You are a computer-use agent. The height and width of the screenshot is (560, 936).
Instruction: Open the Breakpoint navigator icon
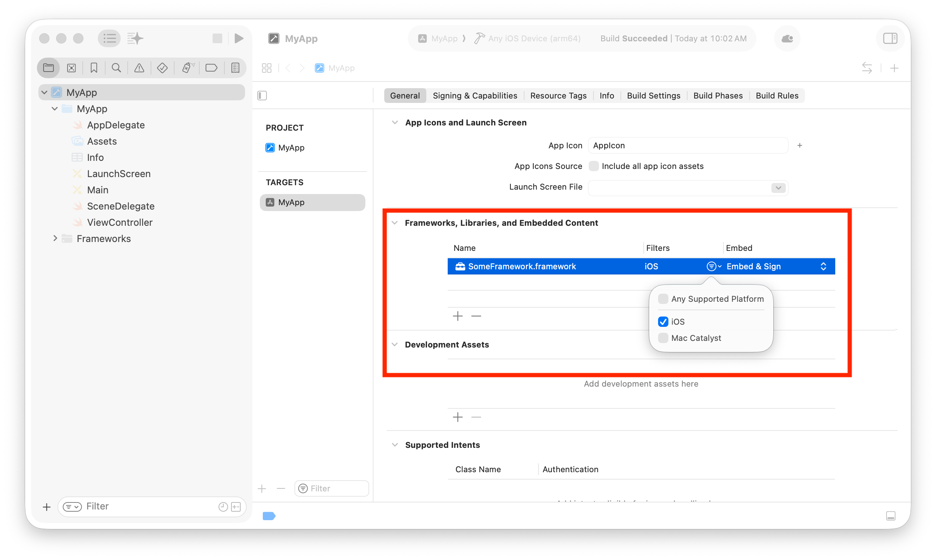211,68
